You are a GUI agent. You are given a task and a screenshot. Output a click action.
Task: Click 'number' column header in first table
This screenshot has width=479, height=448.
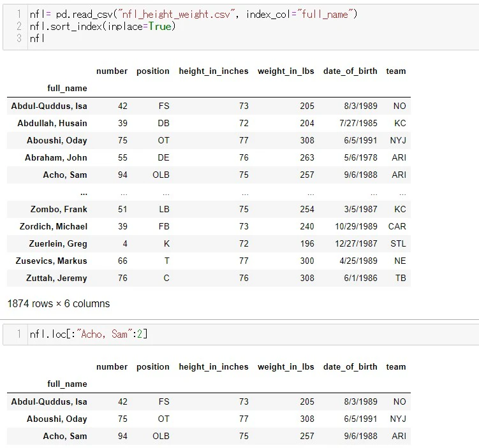(x=112, y=71)
